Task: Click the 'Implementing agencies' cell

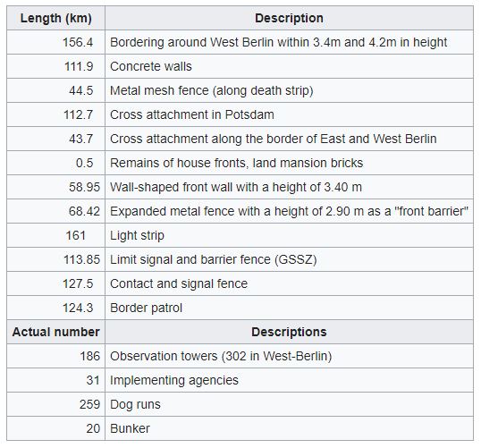Action: [289, 380]
